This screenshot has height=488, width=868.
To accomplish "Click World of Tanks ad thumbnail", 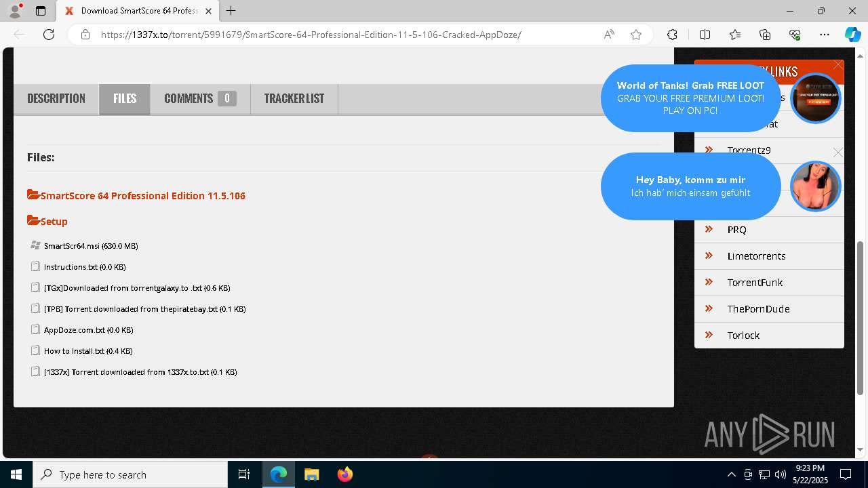I will point(816,98).
